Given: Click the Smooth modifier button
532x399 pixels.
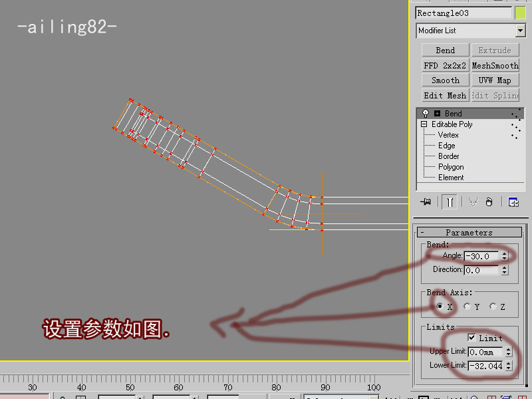Looking at the screenshot, I should 445,80.
